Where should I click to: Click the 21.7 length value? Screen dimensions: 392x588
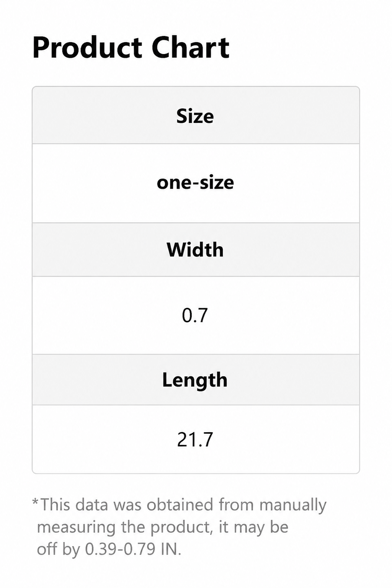(195, 439)
